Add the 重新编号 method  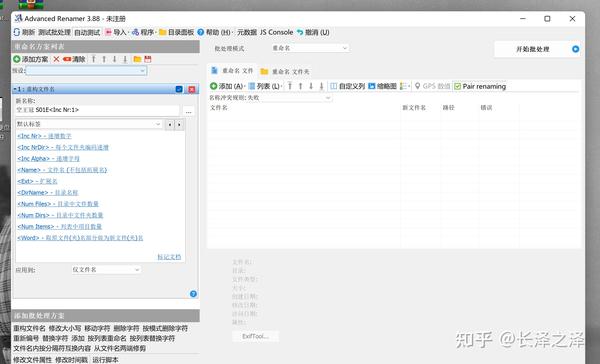pyautogui.click(x=26, y=338)
